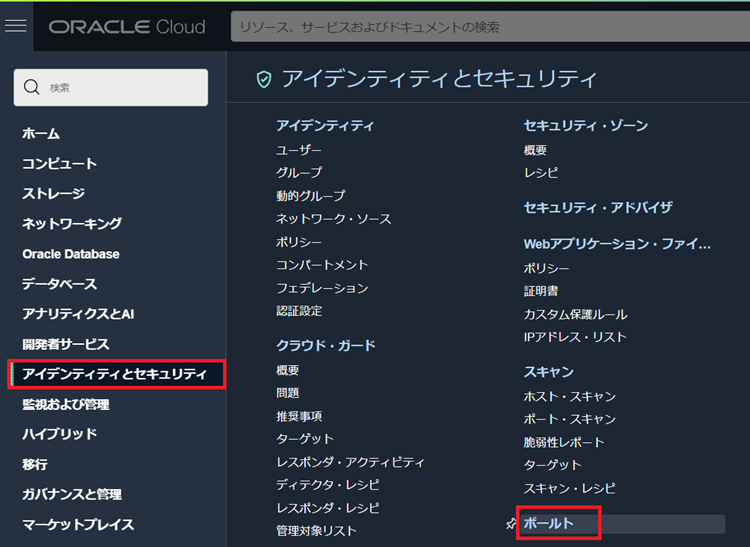Select ホーム in the navigation menu

pyautogui.click(x=41, y=133)
